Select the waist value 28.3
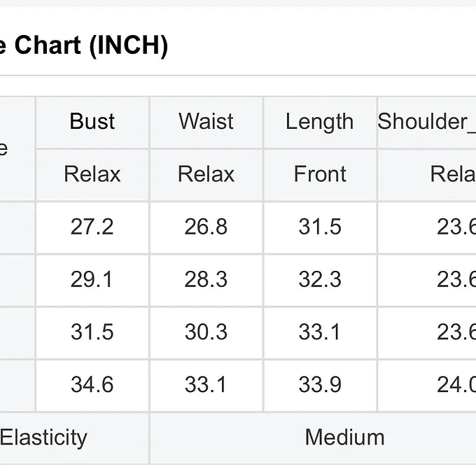476x476 pixels. [x=206, y=279]
